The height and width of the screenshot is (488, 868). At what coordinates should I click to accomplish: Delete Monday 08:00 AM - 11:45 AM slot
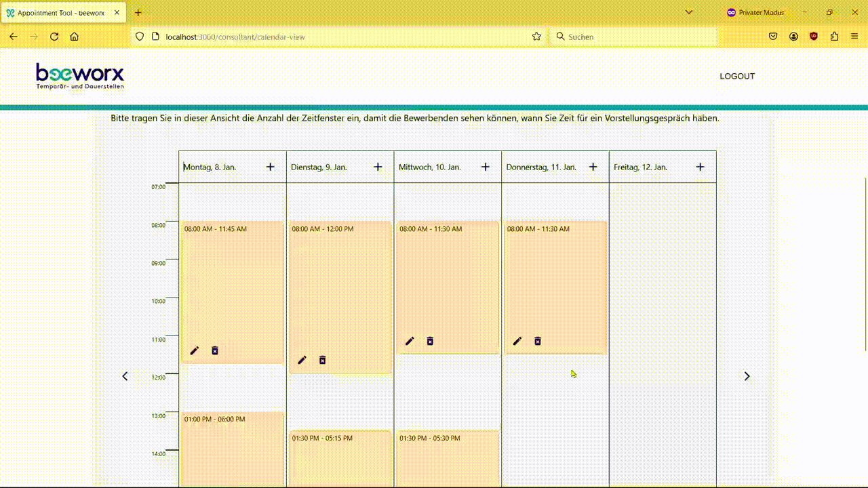215,350
